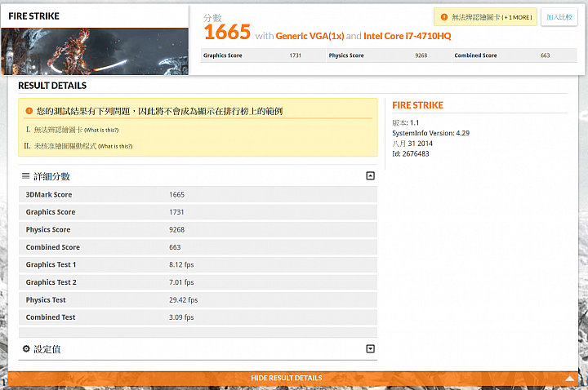The height and width of the screenshot is (390, 588).
Task: Click the 八月 31 2014 date
Action: (412, 144)
